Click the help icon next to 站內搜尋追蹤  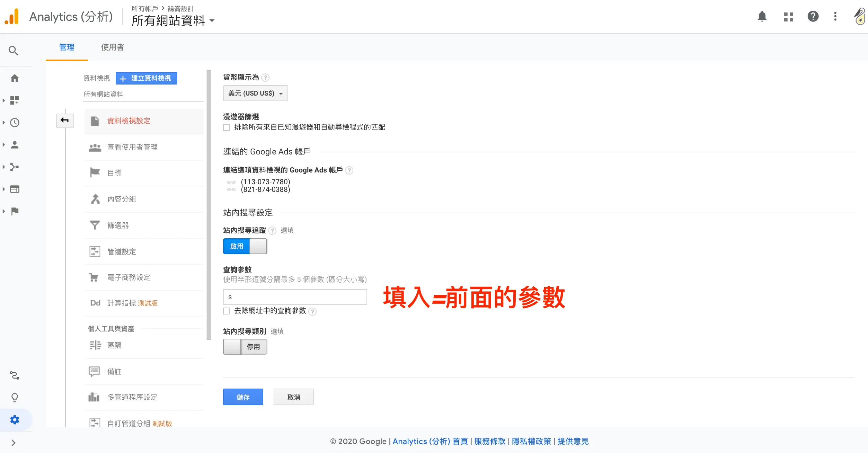tap(273, 231)
